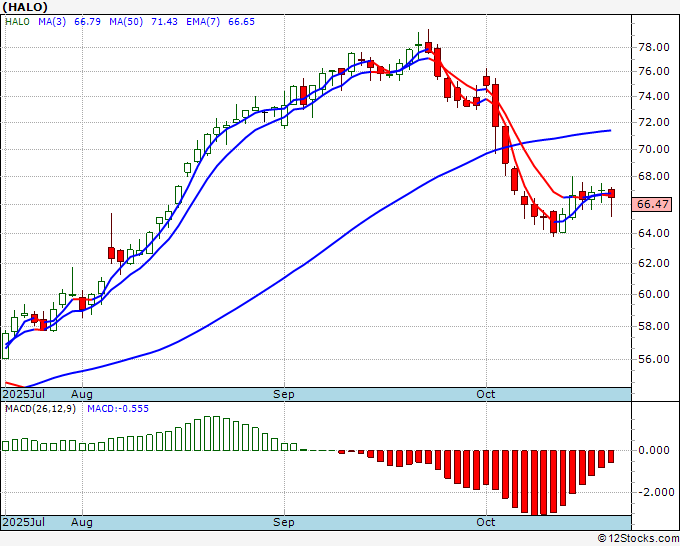This screenshot has height=546, width=680.
Task: Click the (HALO) chart title
Action: pos(25,7)
